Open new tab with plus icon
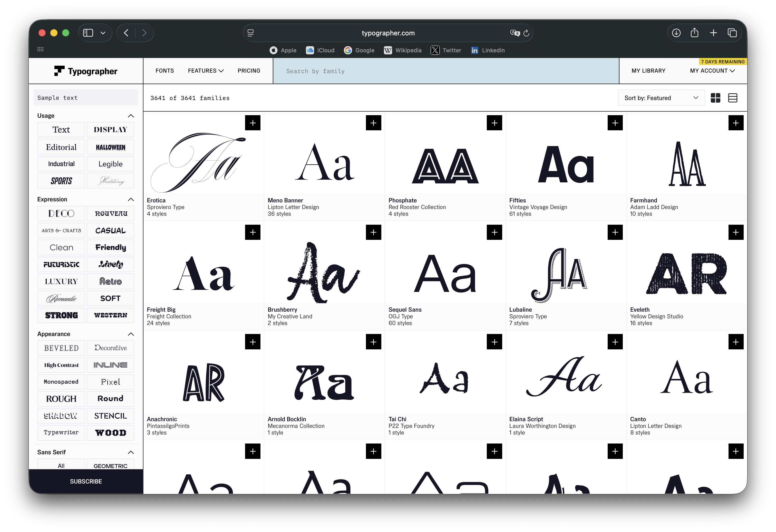Viewport: 776px width, 532px height. 713,33
